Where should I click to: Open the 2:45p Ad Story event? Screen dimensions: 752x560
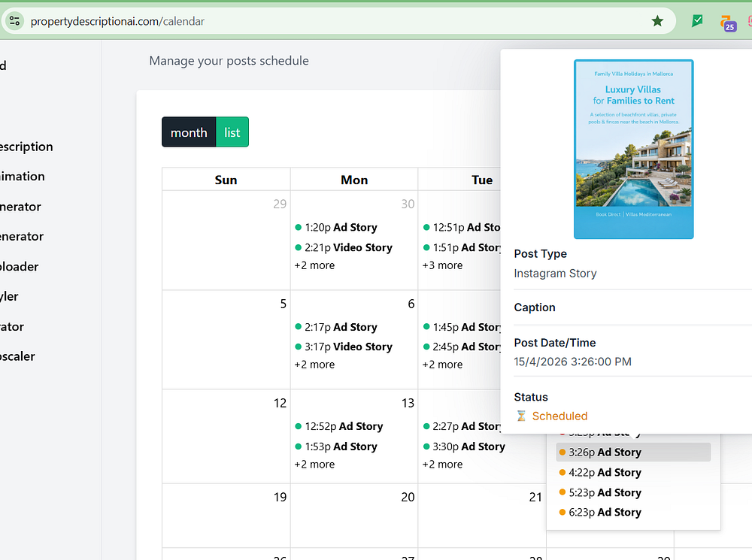(x=462, y=347)
